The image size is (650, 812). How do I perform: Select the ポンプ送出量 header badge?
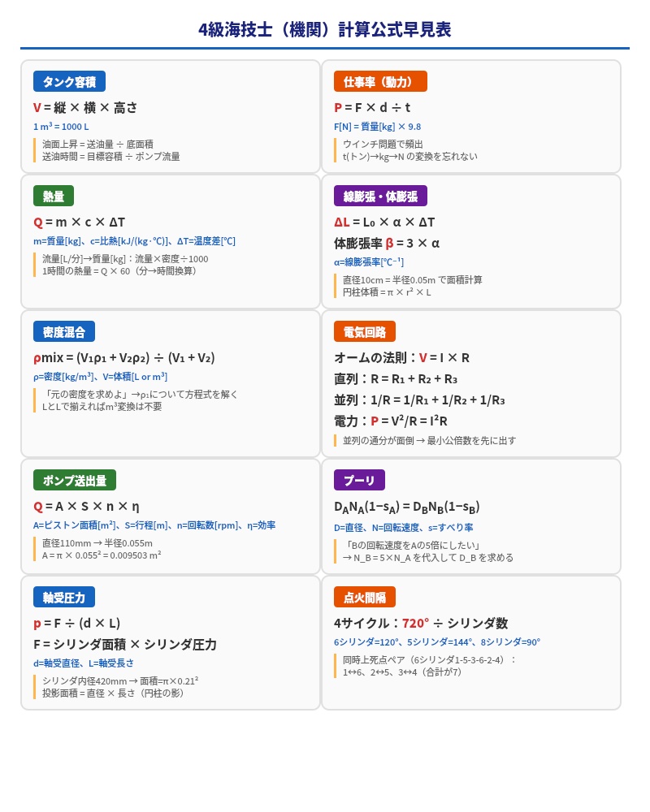point(75,480)
